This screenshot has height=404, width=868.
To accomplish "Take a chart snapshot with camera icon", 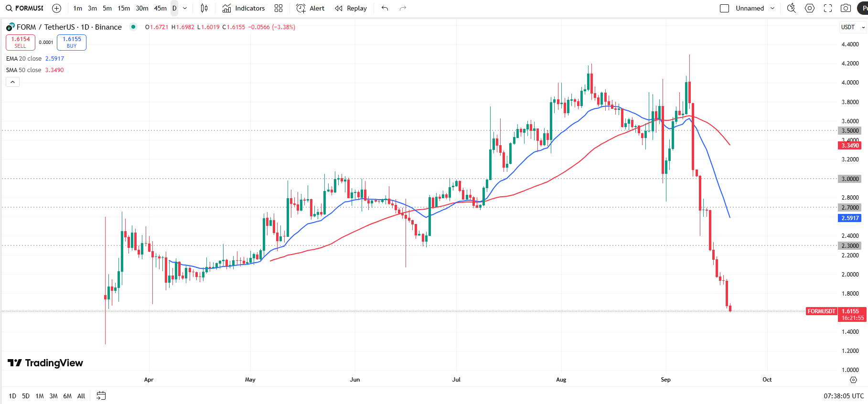I will [x=846, y=8].
